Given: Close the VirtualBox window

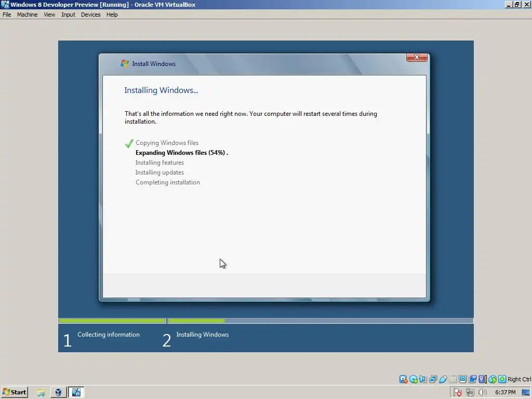Looking at the screenshot, I should [x=526, y=4].
